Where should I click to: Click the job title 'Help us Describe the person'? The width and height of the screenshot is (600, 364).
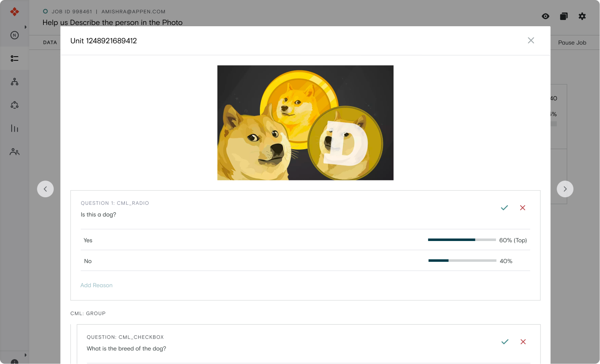(x=112, y=22)
